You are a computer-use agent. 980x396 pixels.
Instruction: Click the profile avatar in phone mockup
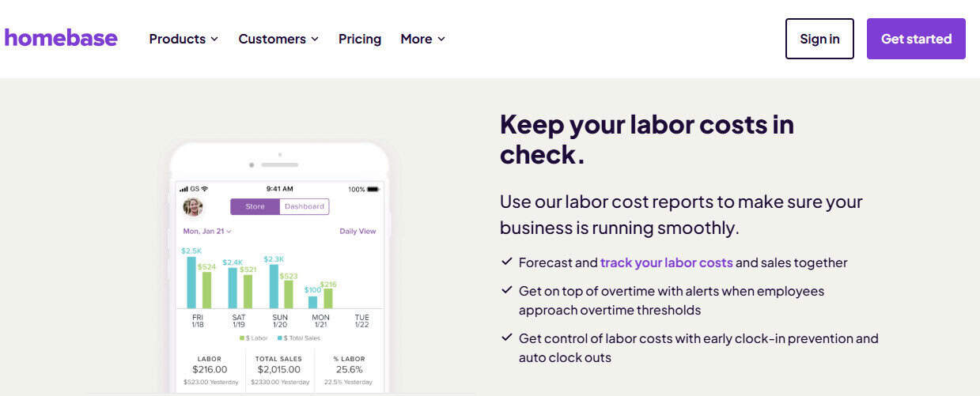pyautogui.click(x=193, y=207)
